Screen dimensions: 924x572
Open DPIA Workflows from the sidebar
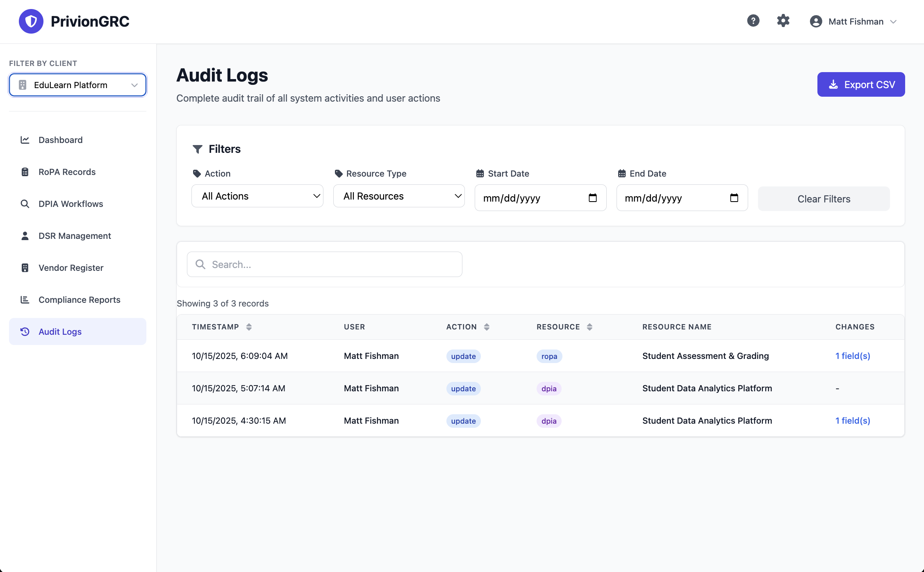point(71,204)
